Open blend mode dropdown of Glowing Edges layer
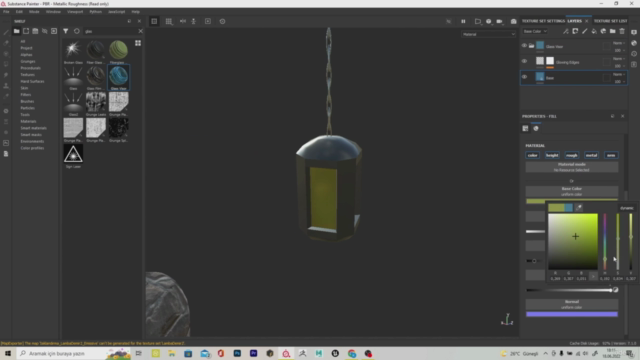 click(x=619, y=58)
